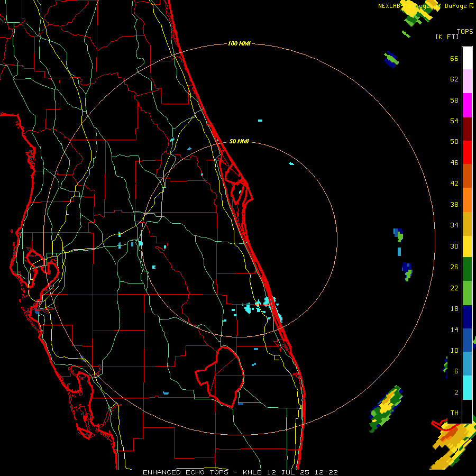This screenshot has width=476, height=476.
Task: Click the "22" scale value
Action: 454,288
